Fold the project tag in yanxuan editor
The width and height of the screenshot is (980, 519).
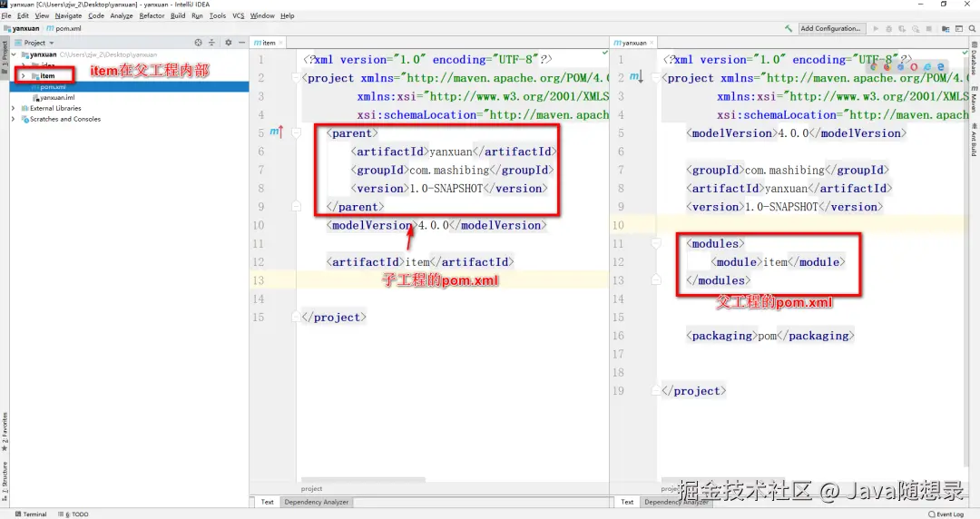[656, 77]
